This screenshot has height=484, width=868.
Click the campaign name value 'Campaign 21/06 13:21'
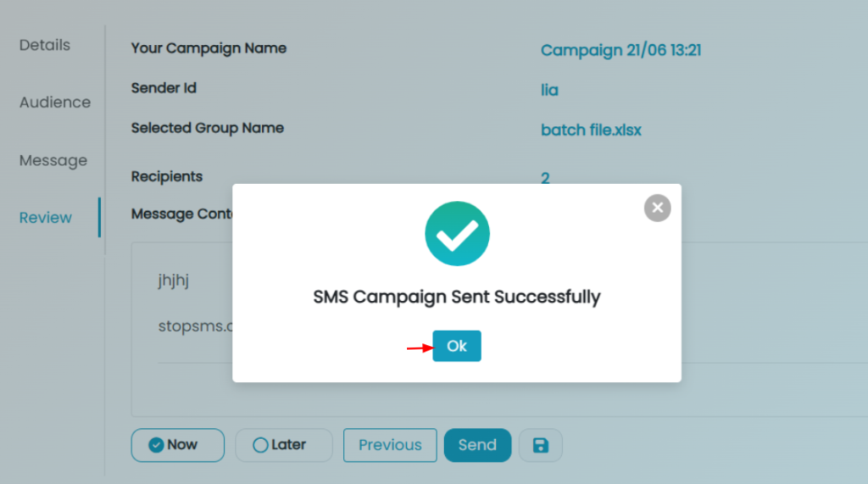[x=620, y=50]
